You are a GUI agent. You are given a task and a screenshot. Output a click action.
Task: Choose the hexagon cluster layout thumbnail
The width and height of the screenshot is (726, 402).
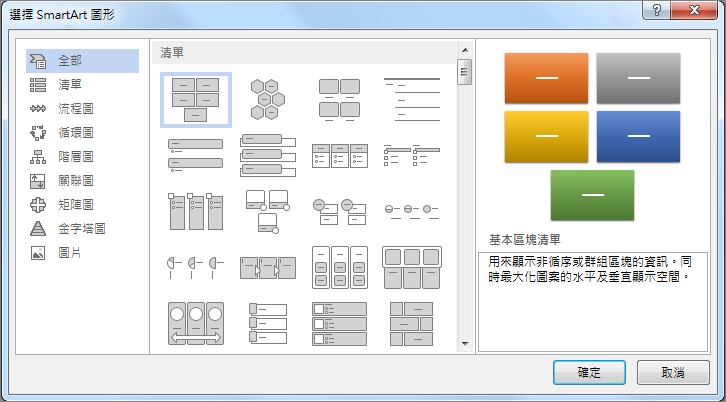coord(268,100)
